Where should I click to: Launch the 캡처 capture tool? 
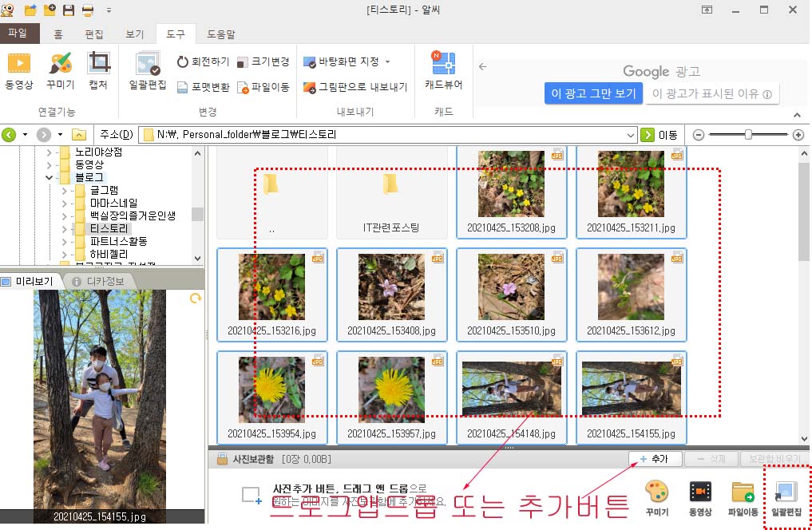tap(98, 71)
